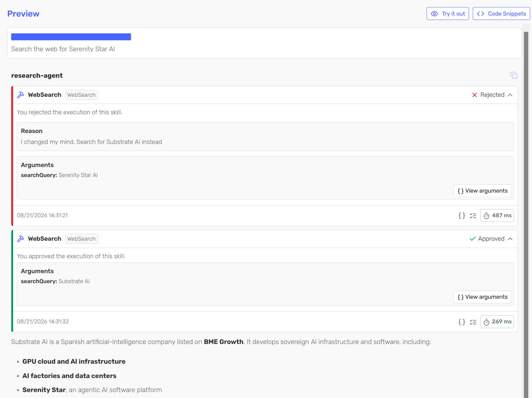Click timestamp 08/21/2026 14:31:21

point(42,215)
